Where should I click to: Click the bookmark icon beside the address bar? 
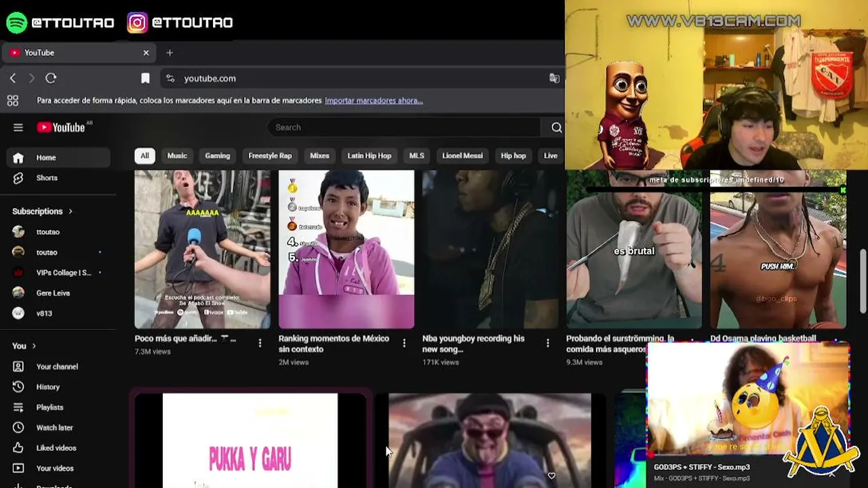pos(145,79)
